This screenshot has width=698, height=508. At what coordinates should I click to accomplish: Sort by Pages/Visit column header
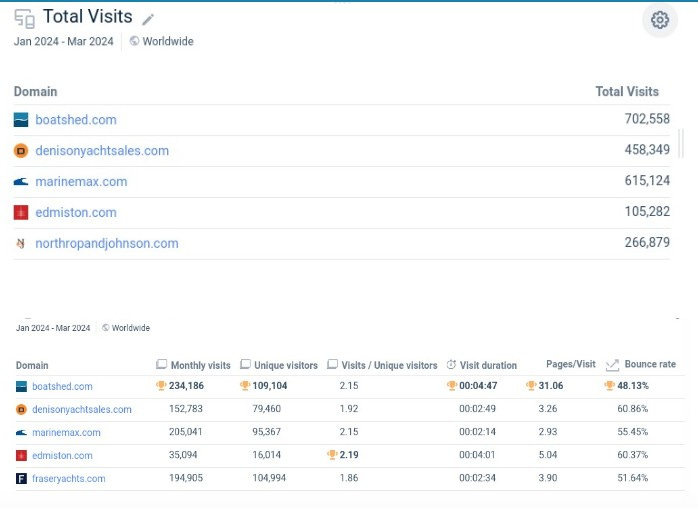click(571, 364)
